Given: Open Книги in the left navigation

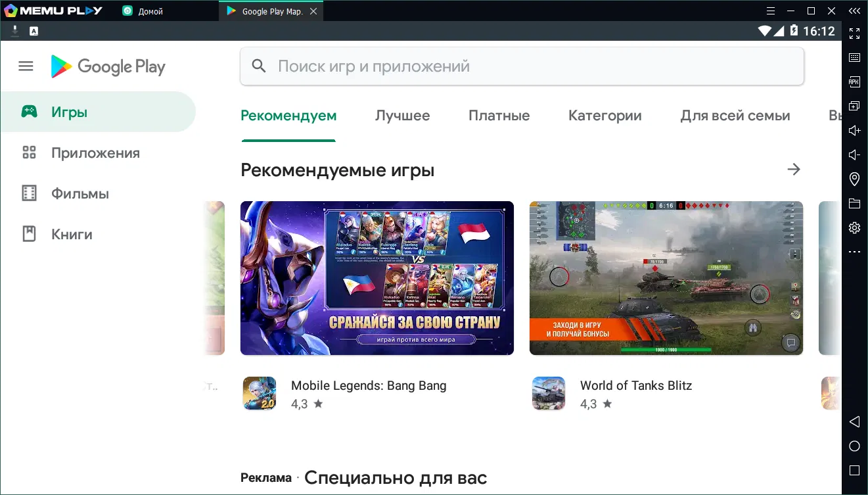Looking at the screenshot, I should tap(98, 234).
